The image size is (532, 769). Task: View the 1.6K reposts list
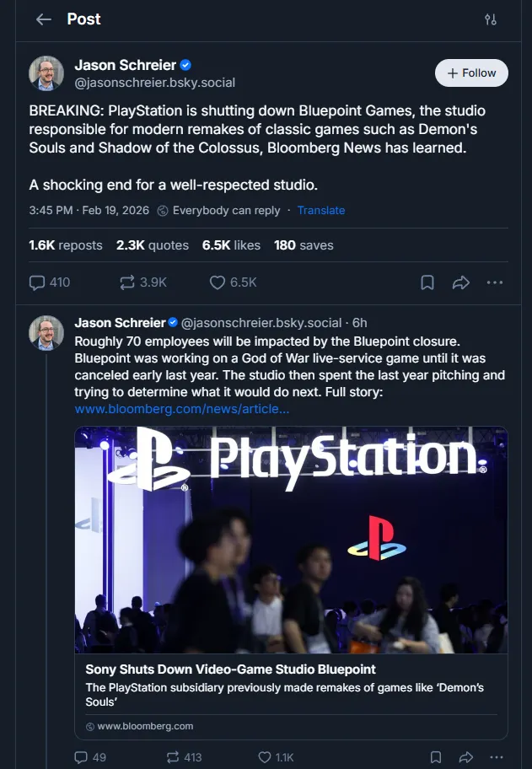point(65,245)
